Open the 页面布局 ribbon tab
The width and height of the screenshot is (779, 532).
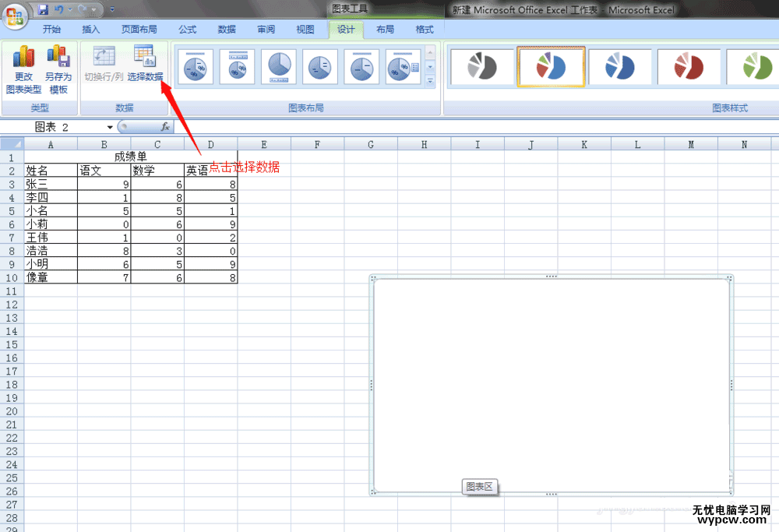click(139, 30)
